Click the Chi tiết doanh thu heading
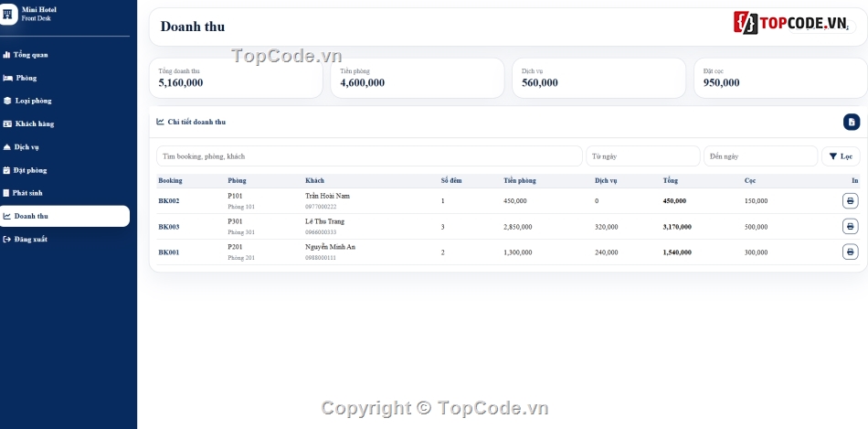Image resolution: width=868 pixels, height=429 pixels. tap(196, 122)
